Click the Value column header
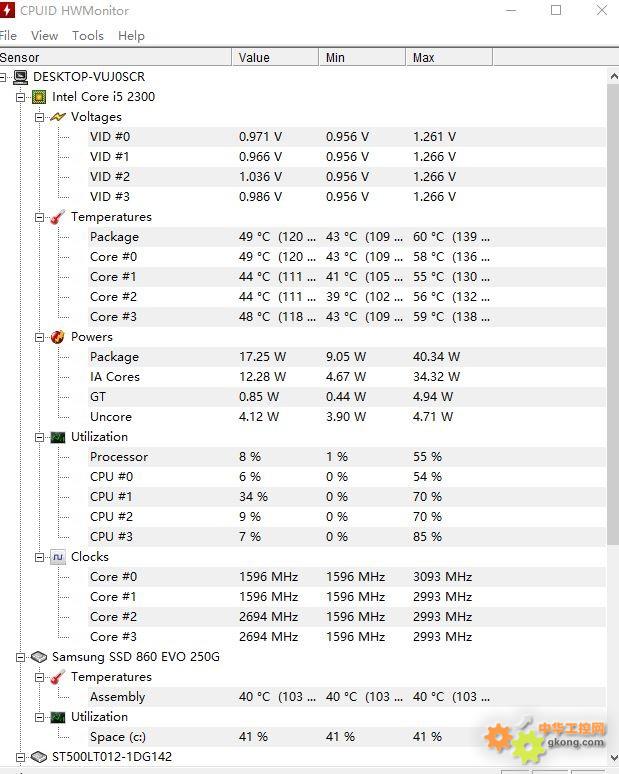This screenshot has width=619, height=774. click(x=275, y=57)
